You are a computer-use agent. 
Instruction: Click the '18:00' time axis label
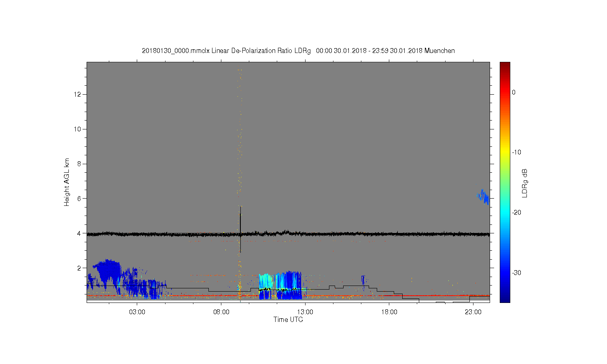(389, 312)
